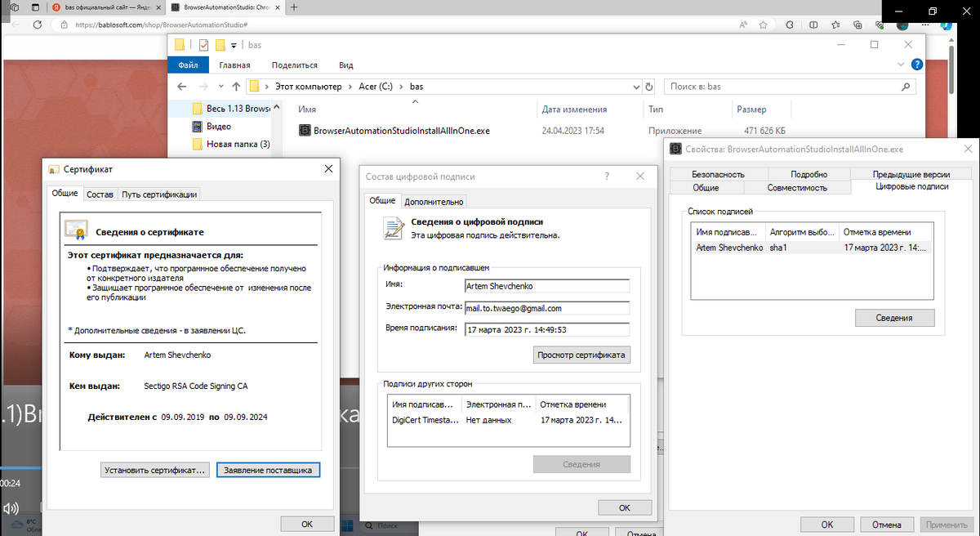Click the video player volume speaker icon
This screenshot has height=536, width=980.
[x=12, y=508]
